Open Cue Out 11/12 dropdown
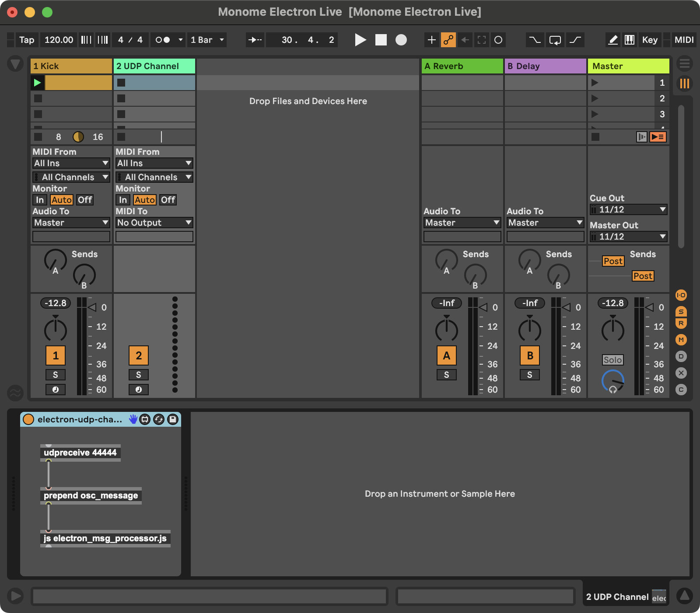Image resolution: width=700 pixels, height=613 pixels. (x=628, y=209)
